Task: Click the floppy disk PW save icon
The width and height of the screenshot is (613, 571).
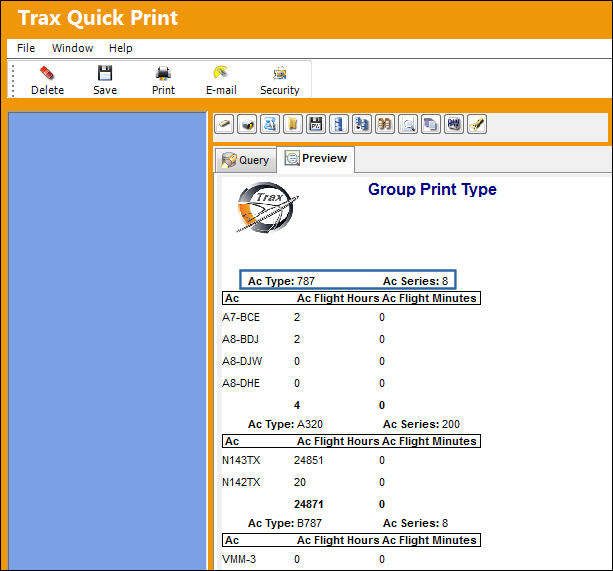Action: pos(316,124)
